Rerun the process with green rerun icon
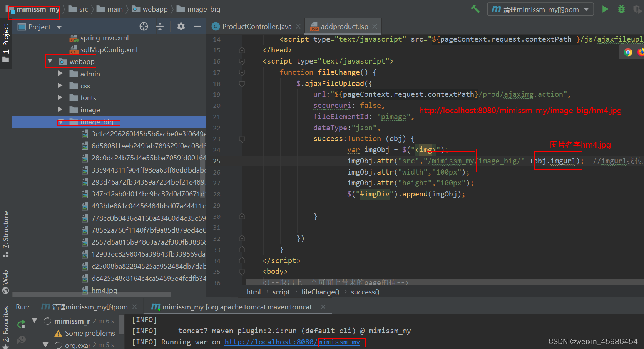Viewport: 644px width, 349px height. tap(21, 324)
